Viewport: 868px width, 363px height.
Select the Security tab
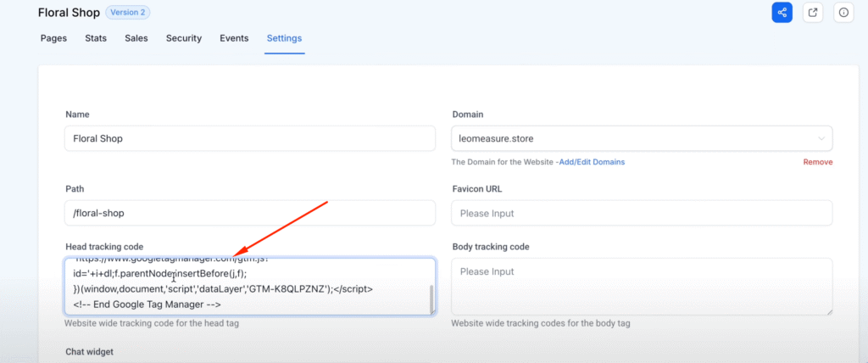pos(184,38)
